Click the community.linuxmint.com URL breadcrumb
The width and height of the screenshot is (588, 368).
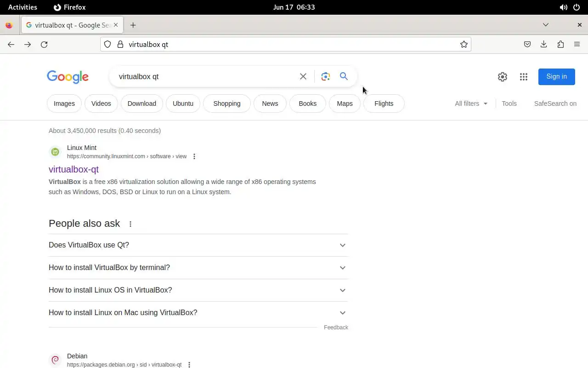click(x=127, y=156)
